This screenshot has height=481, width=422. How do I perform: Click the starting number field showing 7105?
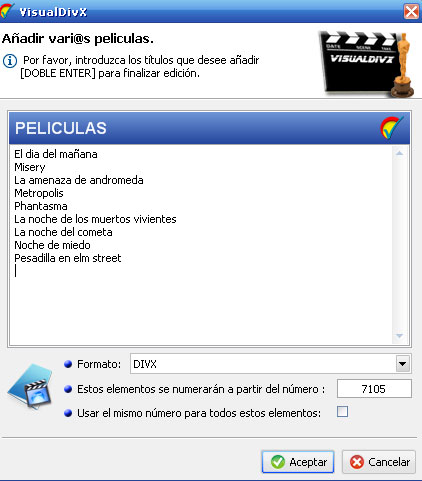374,389
